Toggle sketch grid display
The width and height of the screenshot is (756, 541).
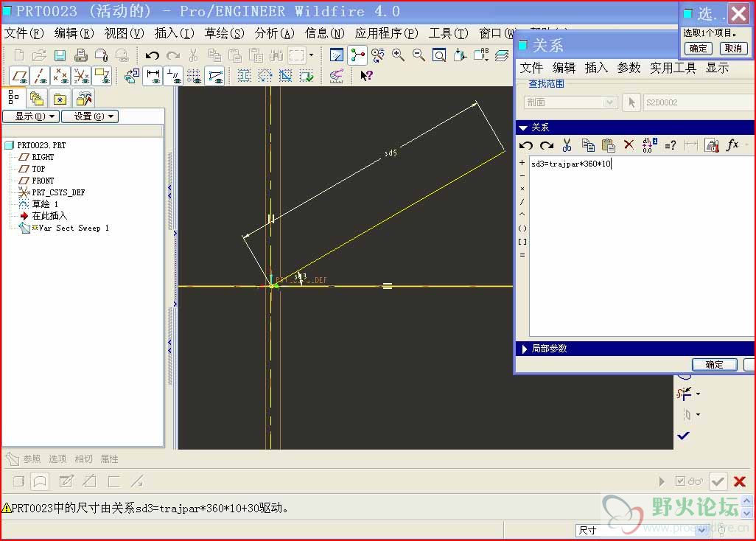195,76
